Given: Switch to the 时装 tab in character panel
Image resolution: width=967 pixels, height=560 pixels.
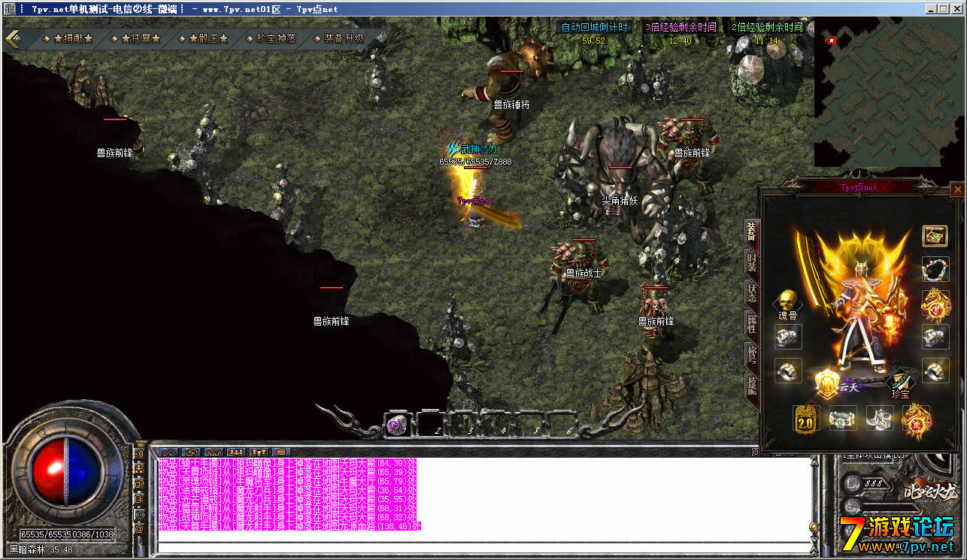Looking at the screenshot, I should coord(751,263).
